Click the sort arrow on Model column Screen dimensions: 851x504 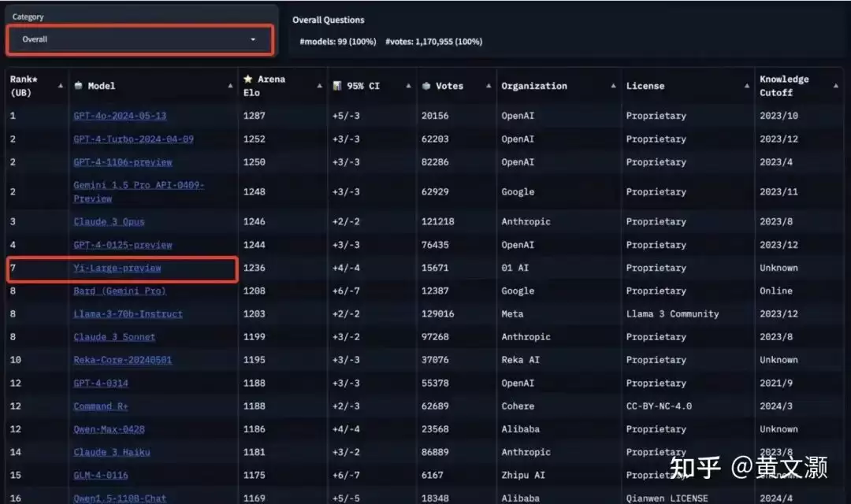tap(230, 86)
